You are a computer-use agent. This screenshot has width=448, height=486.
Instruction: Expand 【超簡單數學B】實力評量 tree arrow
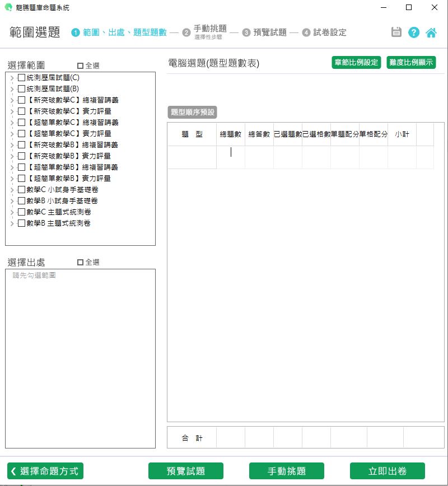pyautogui.click(x=12, y=179)
